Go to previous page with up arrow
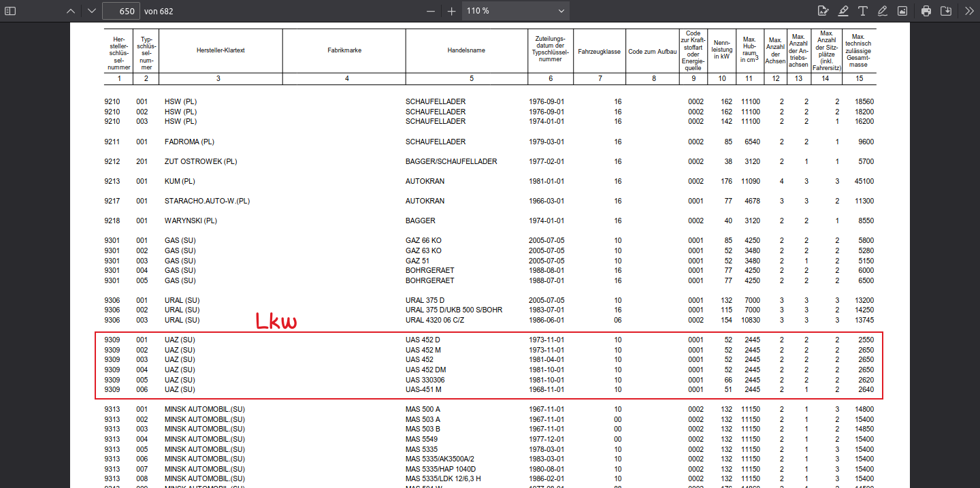This screenshot has height=488, width=980. 71,11
